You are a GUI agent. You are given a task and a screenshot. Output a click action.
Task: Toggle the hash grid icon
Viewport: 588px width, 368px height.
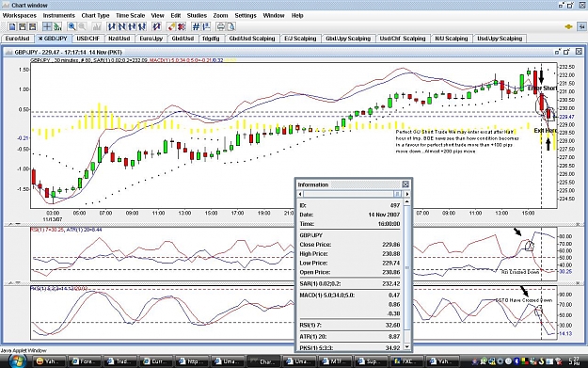tap(196, 26)
